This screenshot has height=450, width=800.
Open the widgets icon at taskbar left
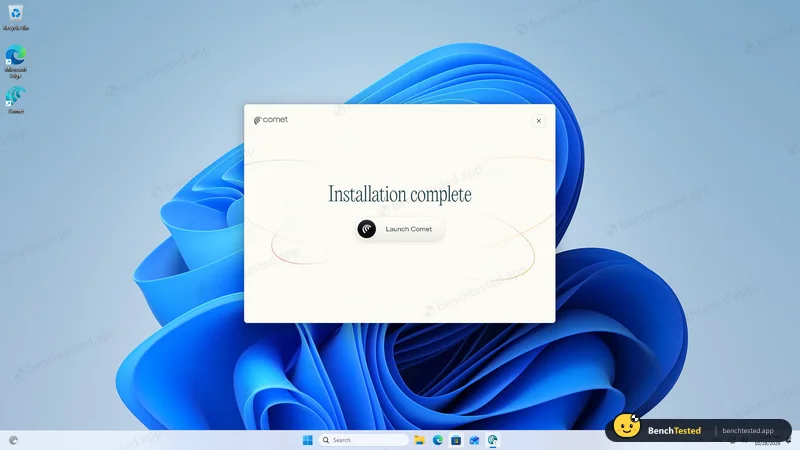(x=14, y=440)
